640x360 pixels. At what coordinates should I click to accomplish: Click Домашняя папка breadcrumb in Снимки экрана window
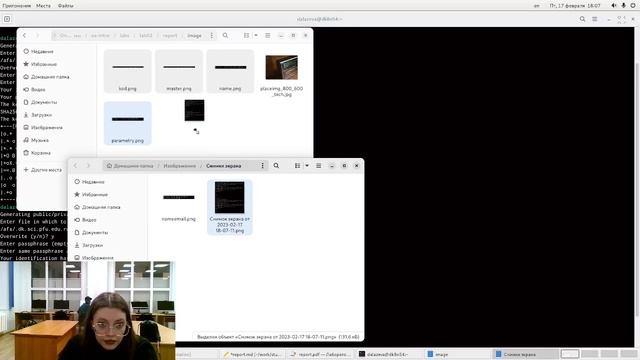130,166
